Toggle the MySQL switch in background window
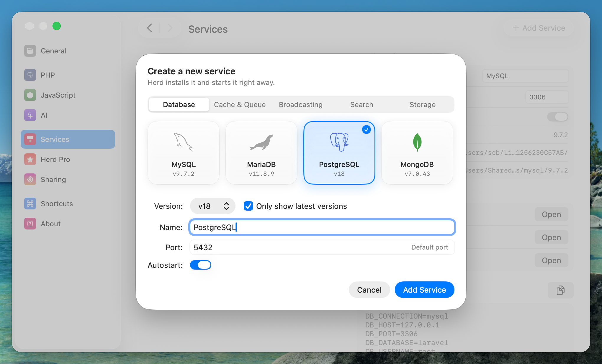The image size is (602, 364). click(557, 117)
